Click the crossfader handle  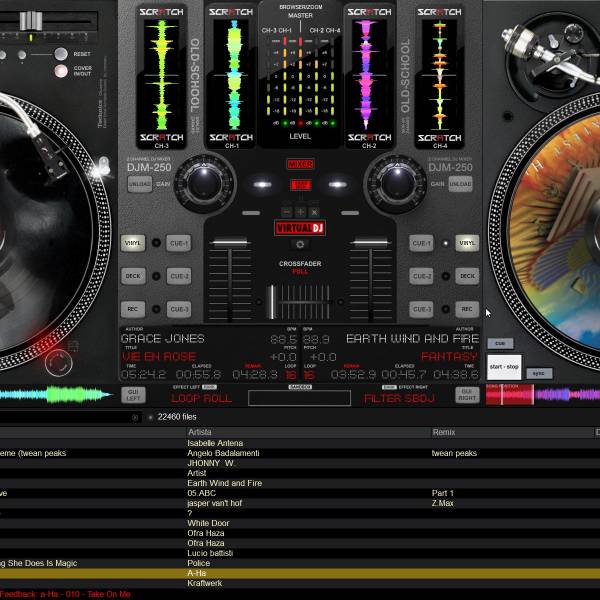(272, 302)
